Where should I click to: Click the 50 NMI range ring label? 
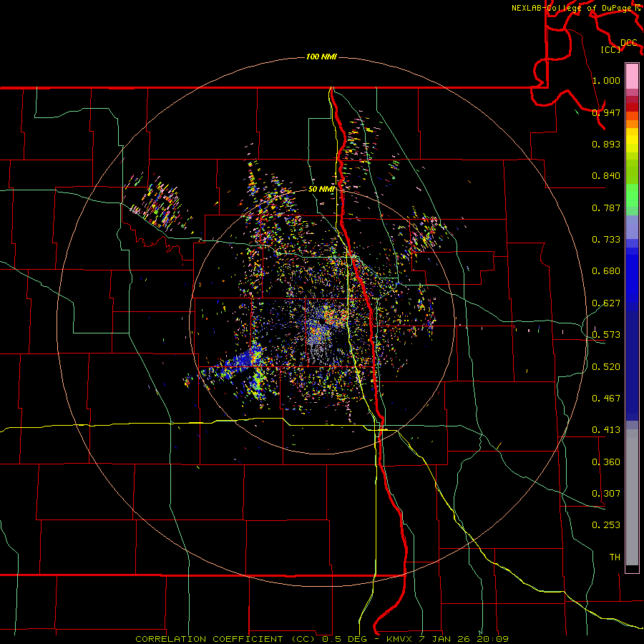(x=321, y=189)
